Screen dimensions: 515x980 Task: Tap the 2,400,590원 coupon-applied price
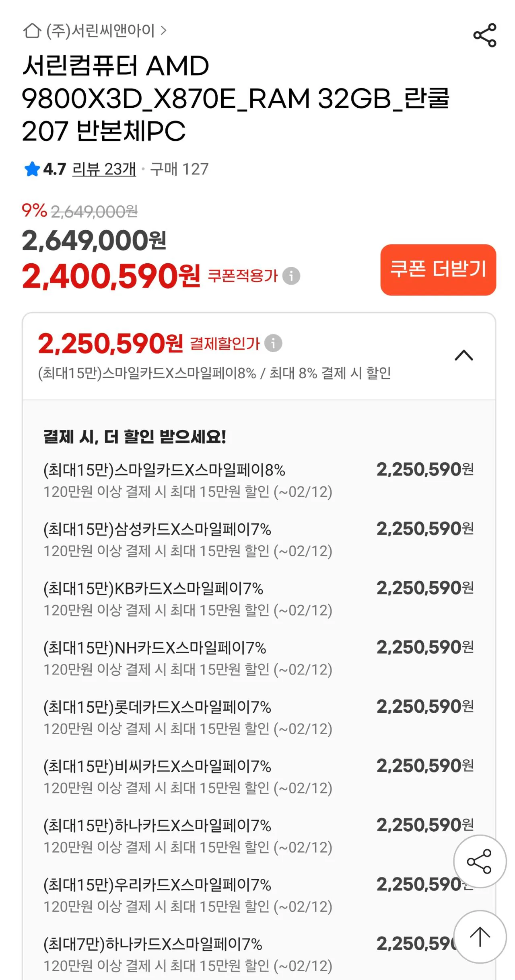(x=111, y=277)
